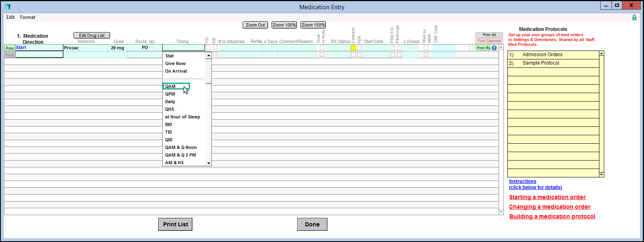This screenshot has width=644, height=242.
Task: Click the yellow Consent box for Prozac
Action: (353, 48)
